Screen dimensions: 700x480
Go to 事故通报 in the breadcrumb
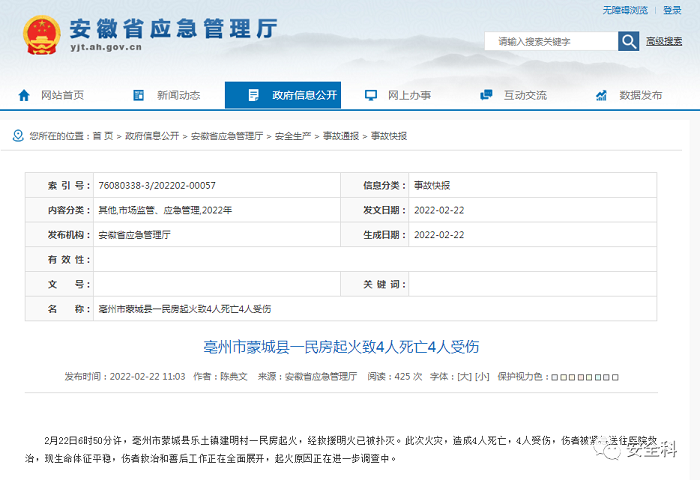[340, 135]
